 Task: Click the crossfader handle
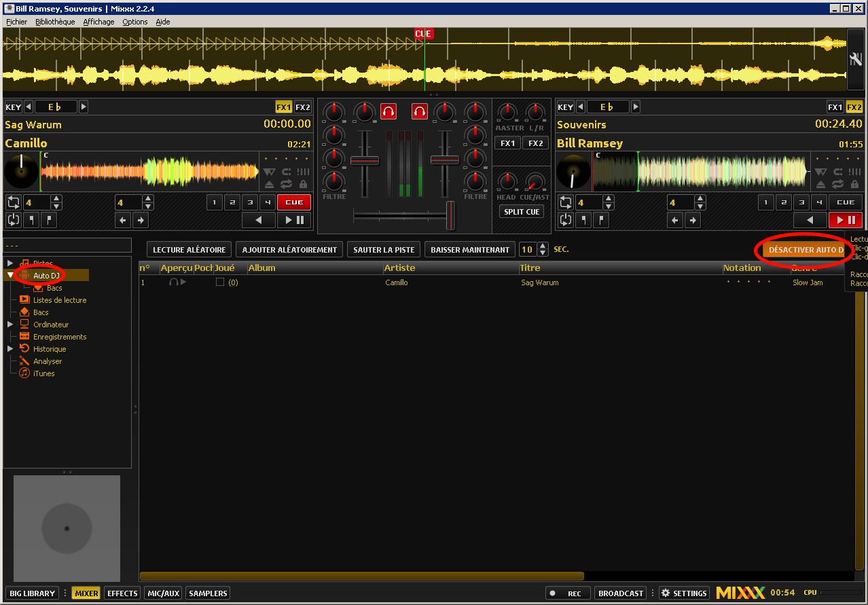[450, 215]
